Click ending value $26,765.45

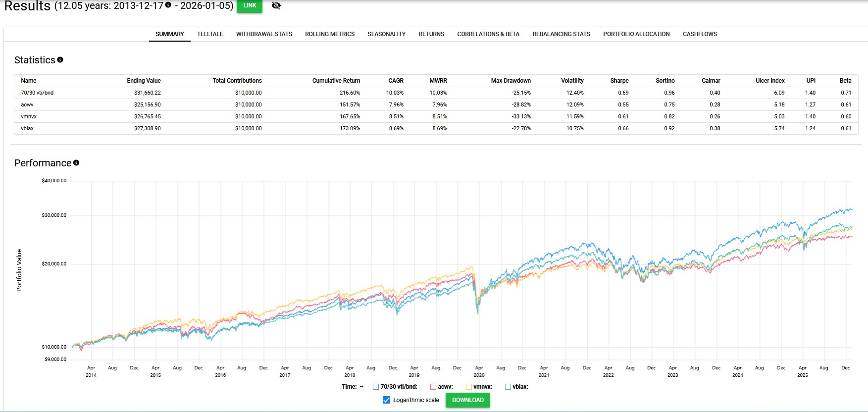[148, 116]
